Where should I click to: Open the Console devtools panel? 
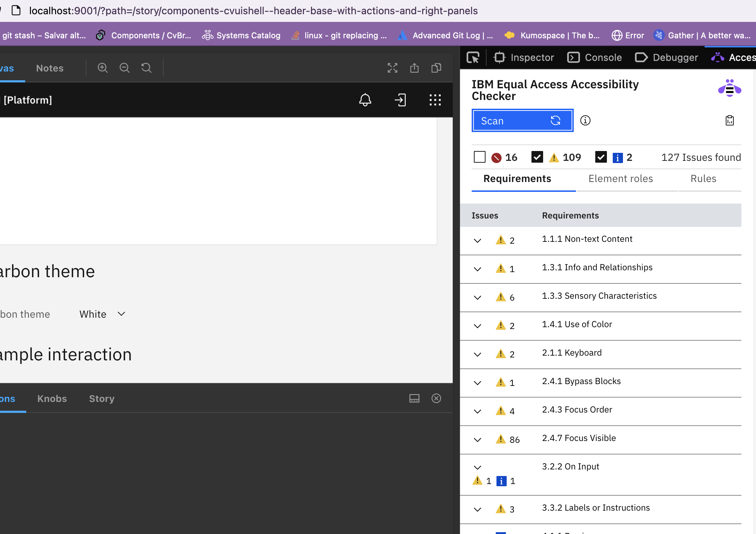[x=595, y=58]
